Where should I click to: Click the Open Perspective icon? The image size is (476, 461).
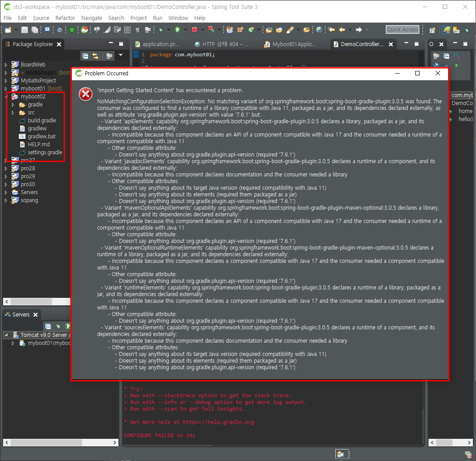point(432,30)
